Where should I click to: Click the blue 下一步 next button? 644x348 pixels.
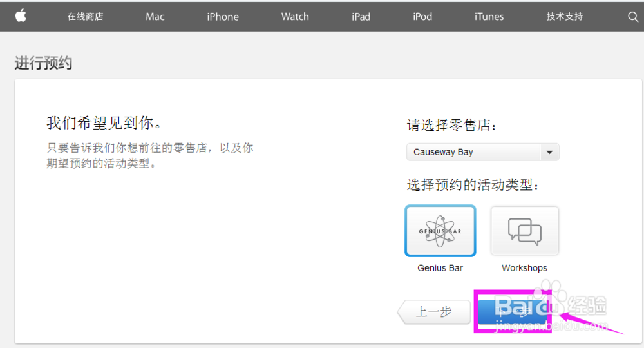(x=513, y=312)
